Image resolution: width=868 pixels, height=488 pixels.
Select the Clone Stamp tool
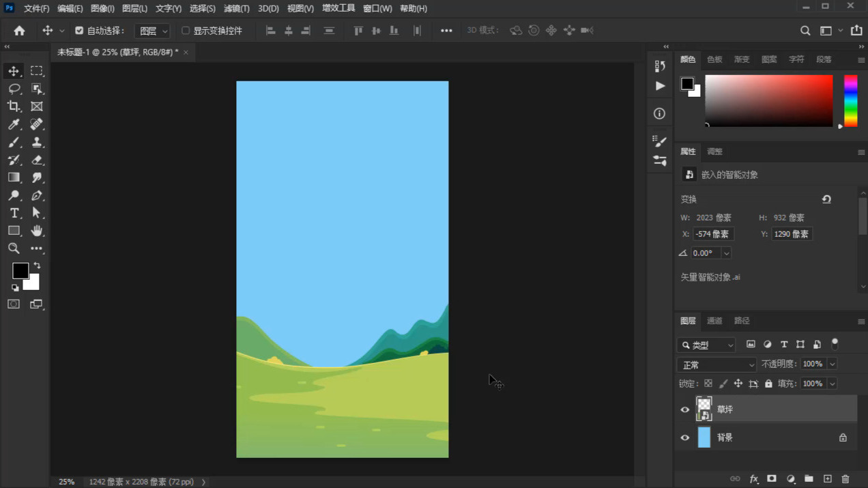pyautogui.click(x=37, y=142)
